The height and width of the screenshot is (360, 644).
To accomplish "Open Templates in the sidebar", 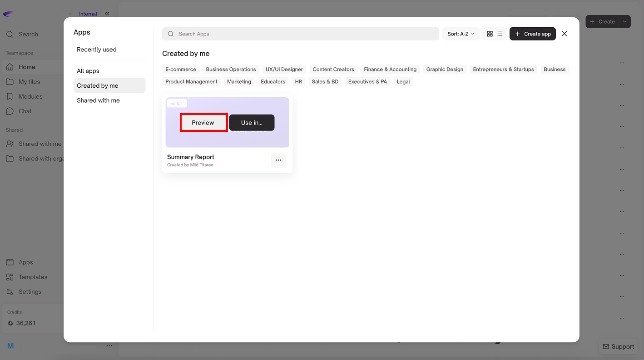I will point(33,277).
